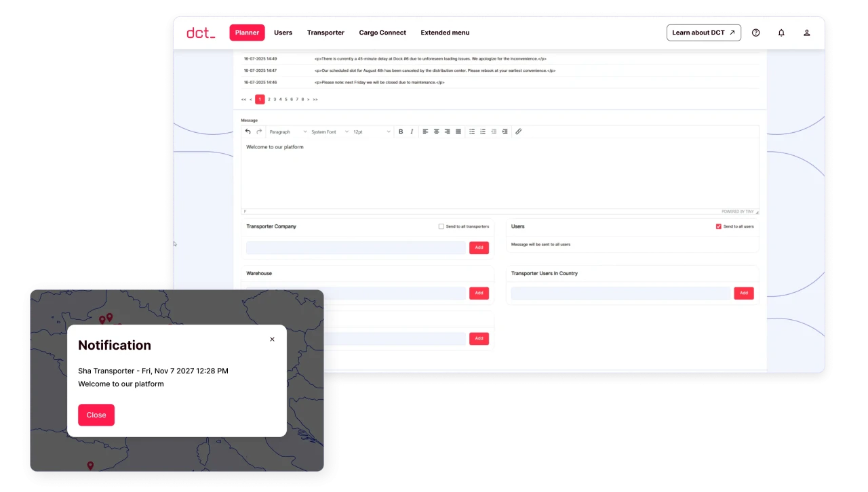Dismiss notification with the X icon
The image size is (868, 492).
pyautogui.click(x=272, y=340)
